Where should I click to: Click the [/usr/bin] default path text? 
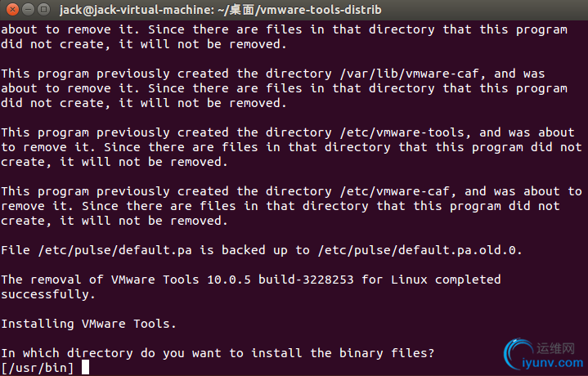click(38, 368)
